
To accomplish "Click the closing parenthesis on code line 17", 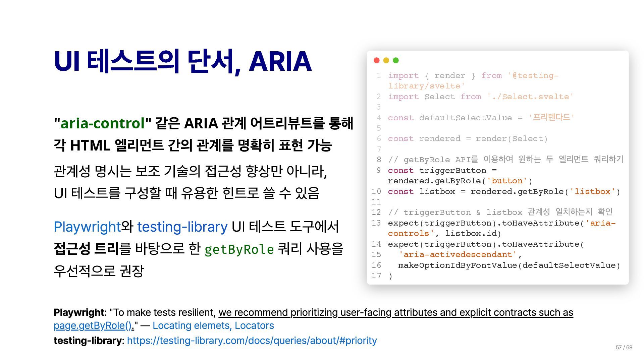I will coord(390,276).
